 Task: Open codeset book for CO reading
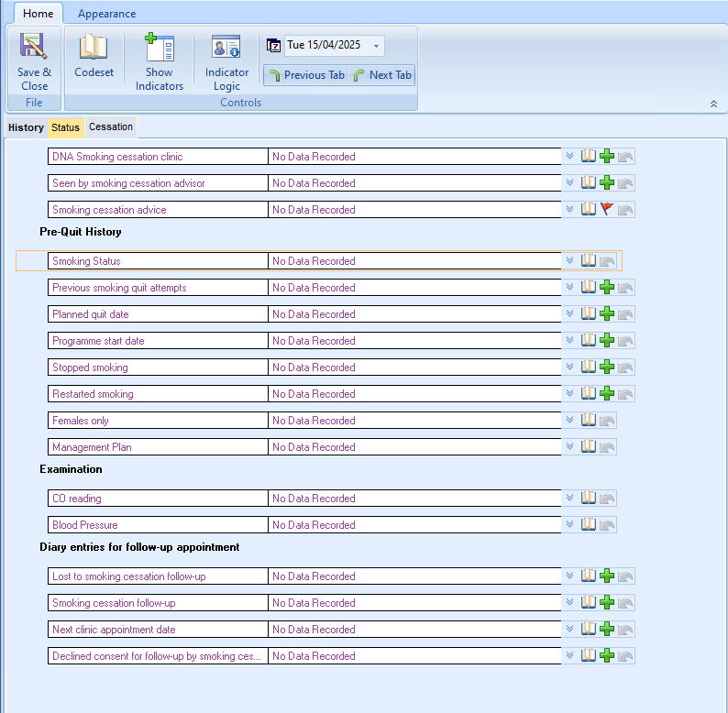point(589,498)
